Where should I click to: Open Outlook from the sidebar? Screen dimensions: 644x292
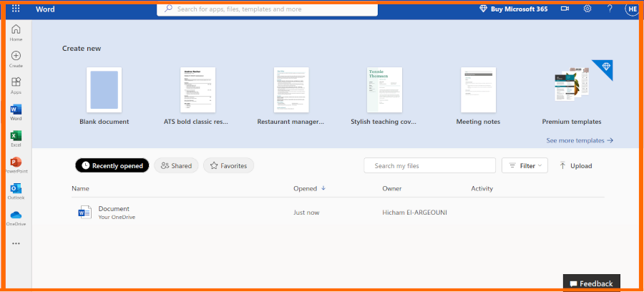pos(16,191)
